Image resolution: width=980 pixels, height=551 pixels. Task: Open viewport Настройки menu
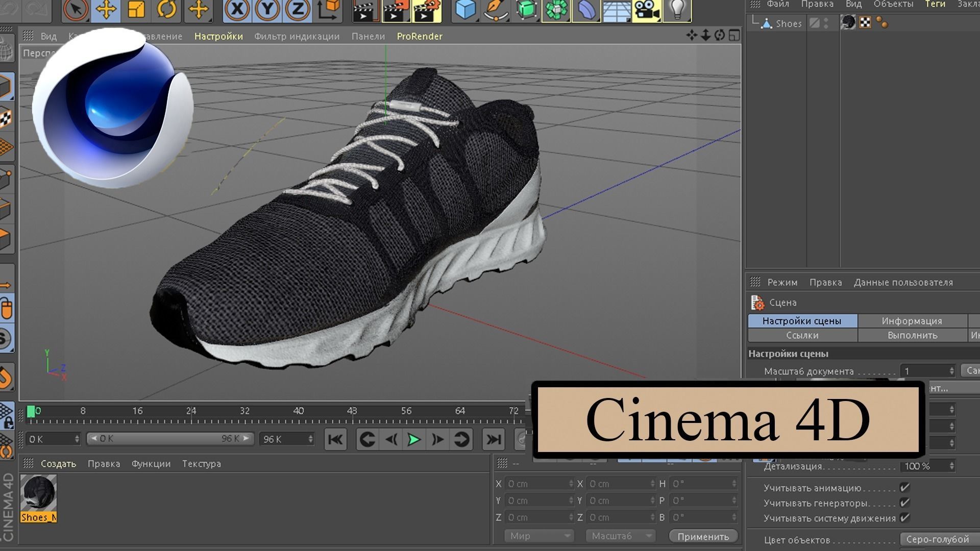pyautogui.click(x=218, y=36)
